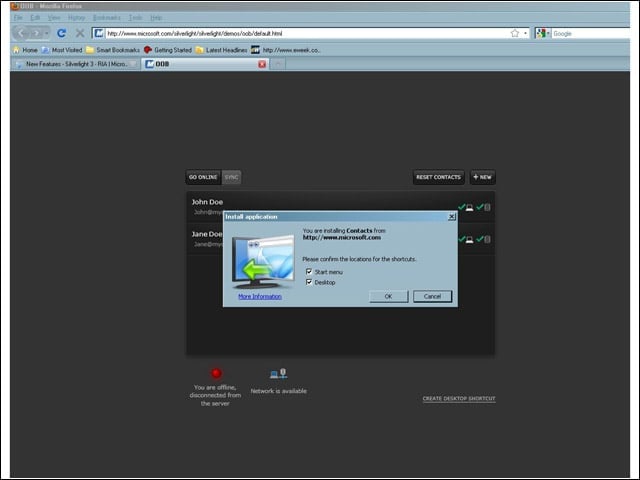This screenshot has height=480, width=640.
Task: Open the File menu
Action: [18, 18]
